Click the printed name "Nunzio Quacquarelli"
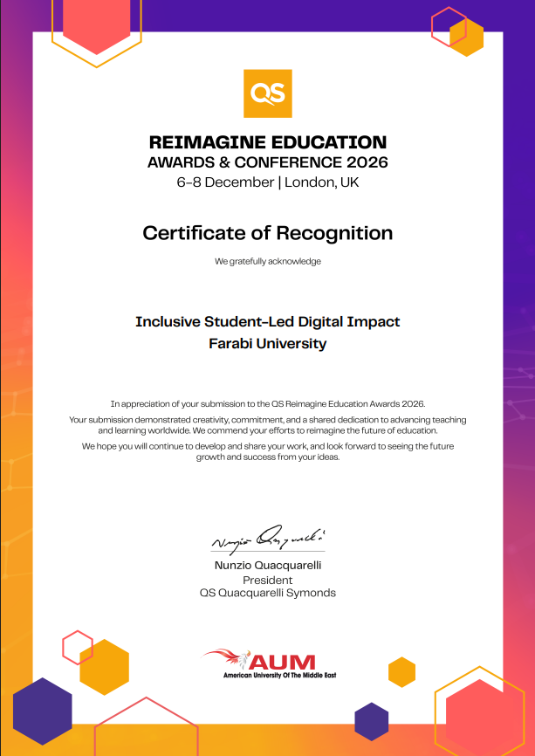 click(x=267, y=566)
